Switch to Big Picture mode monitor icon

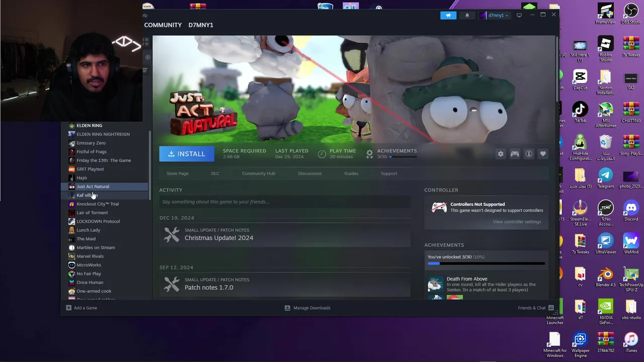[519, 15]
